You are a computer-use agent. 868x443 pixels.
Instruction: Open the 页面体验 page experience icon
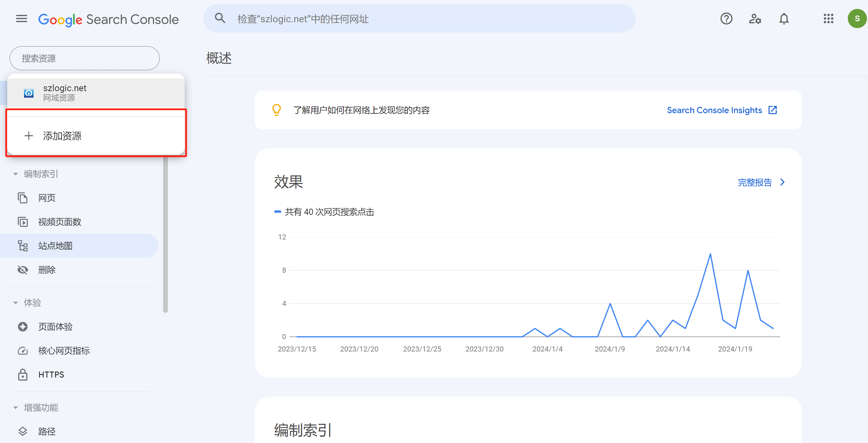[23, 327]
